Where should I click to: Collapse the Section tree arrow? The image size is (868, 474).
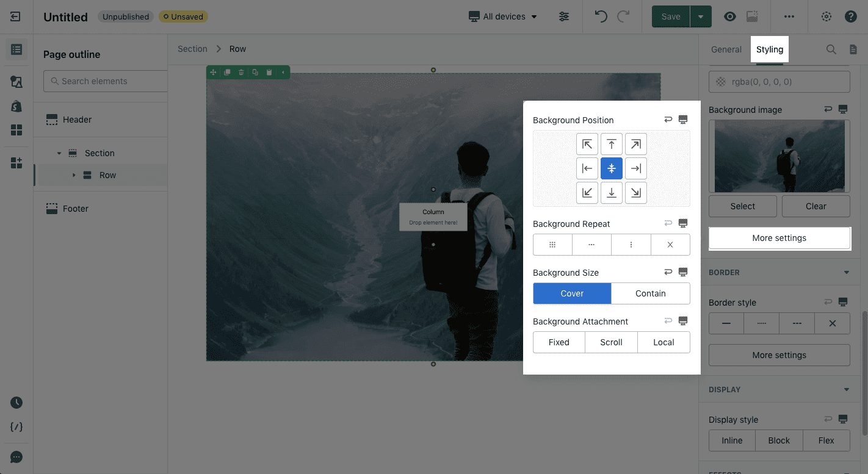click(59, 153)
